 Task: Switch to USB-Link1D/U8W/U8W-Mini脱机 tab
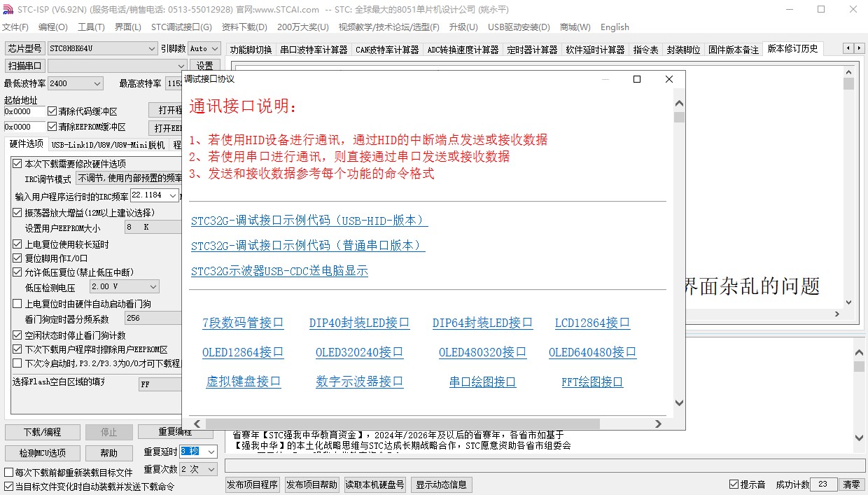pos(108,145)
